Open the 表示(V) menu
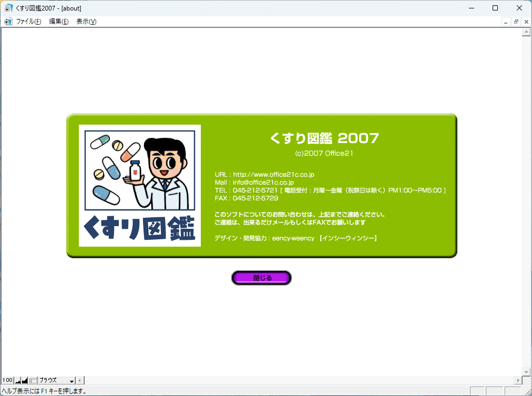532x396 pixels. (x=86, y=22)
